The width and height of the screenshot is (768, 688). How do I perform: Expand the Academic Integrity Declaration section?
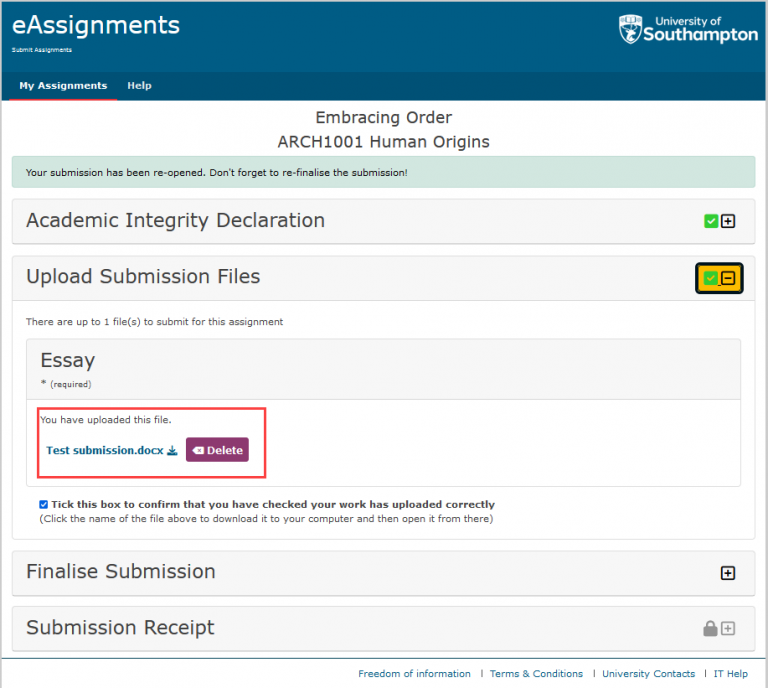[x=728, y=221]
